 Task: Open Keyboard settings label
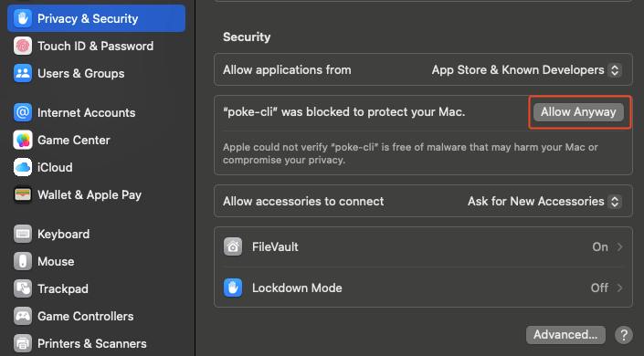tap(63, 234)
